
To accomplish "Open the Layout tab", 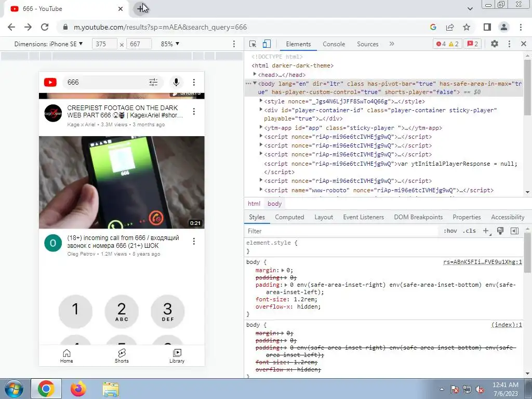I will click(324, 217).
